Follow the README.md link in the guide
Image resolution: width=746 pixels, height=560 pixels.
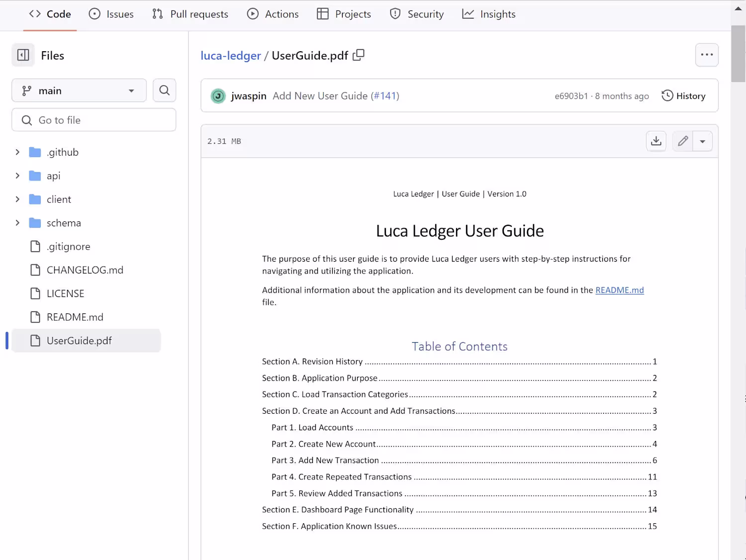click(x=619, y=290)
